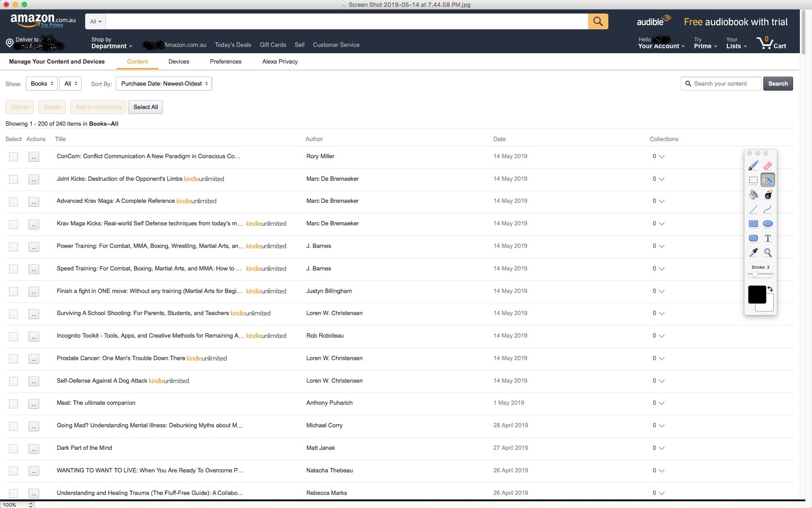Select the Power Training book checkbox
812x508 pixels.
[x=14, y=247]
